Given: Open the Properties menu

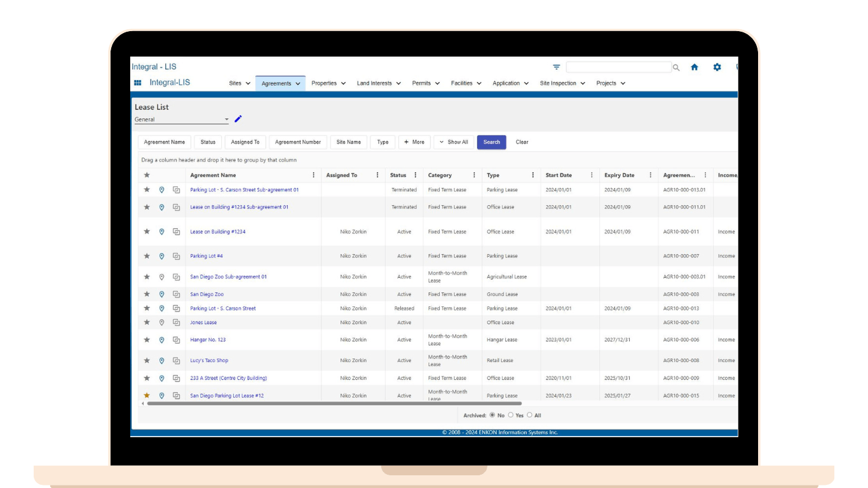Looking at the screenshot, I should (329, 83).
